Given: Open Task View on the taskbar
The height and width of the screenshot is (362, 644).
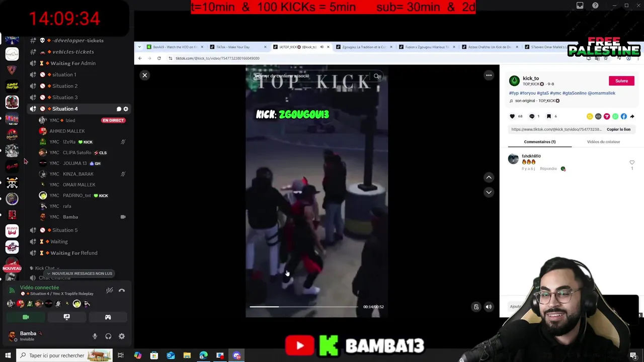Looking at the screenshot, I should point(121,355).
